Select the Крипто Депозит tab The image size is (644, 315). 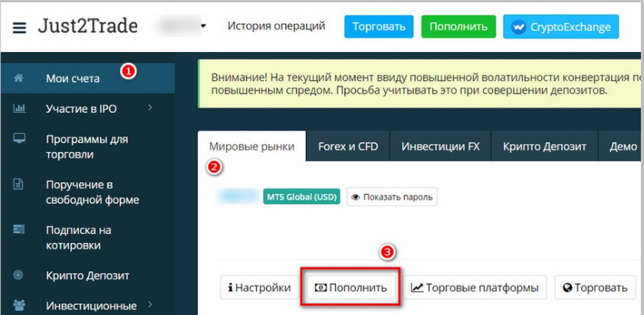click(x=544, y=146)
